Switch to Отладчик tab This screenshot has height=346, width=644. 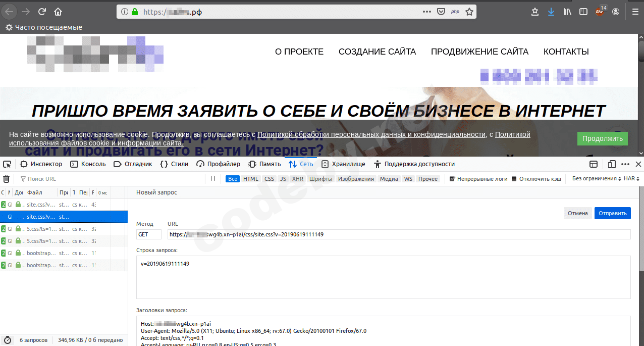tap(133, 164)
